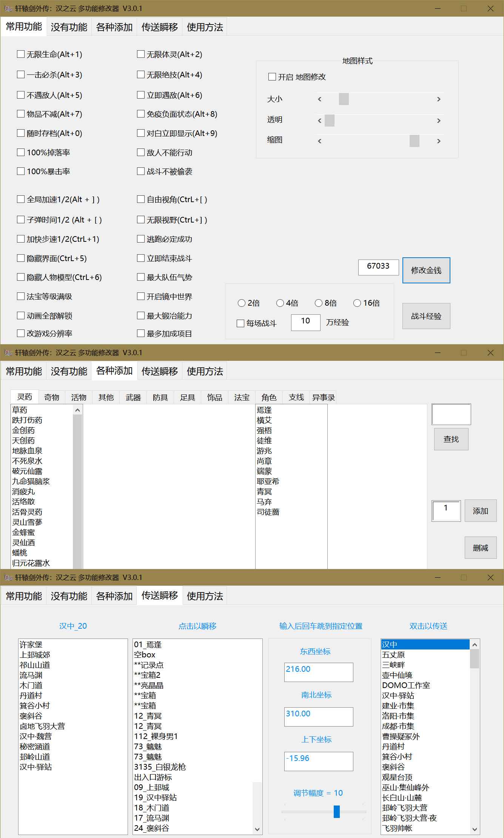Click the 查找 search button
504x838 pixels.
(451, 439)
